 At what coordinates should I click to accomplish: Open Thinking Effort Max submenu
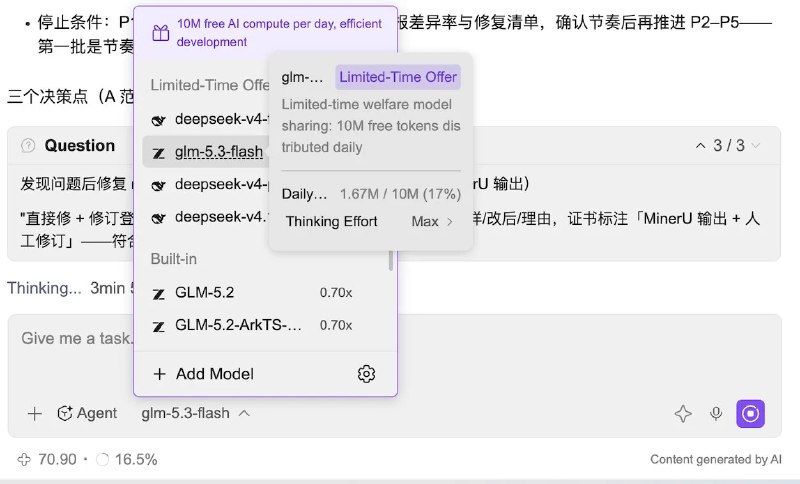click(x=370, y=221)
